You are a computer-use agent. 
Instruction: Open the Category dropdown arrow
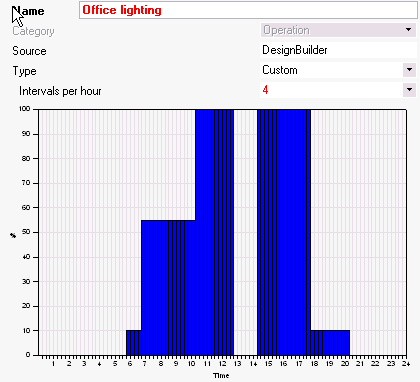click(x=409, y=30)
